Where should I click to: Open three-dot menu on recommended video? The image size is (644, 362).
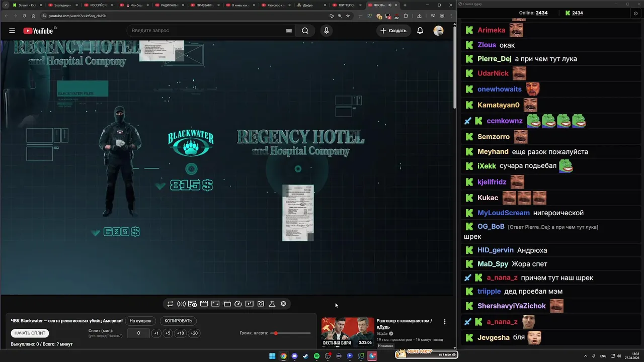pos(444,322)
